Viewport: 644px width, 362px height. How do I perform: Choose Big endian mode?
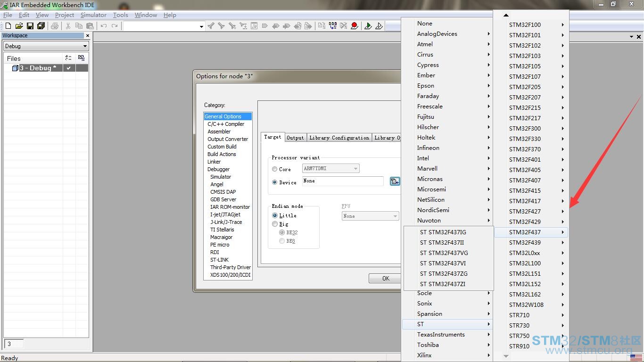(275, 224)
